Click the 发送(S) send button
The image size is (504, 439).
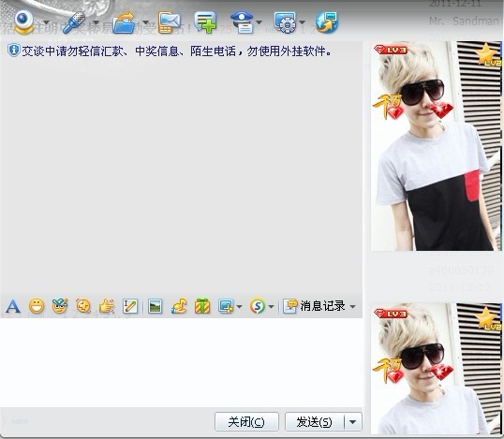tap(315, 421)
